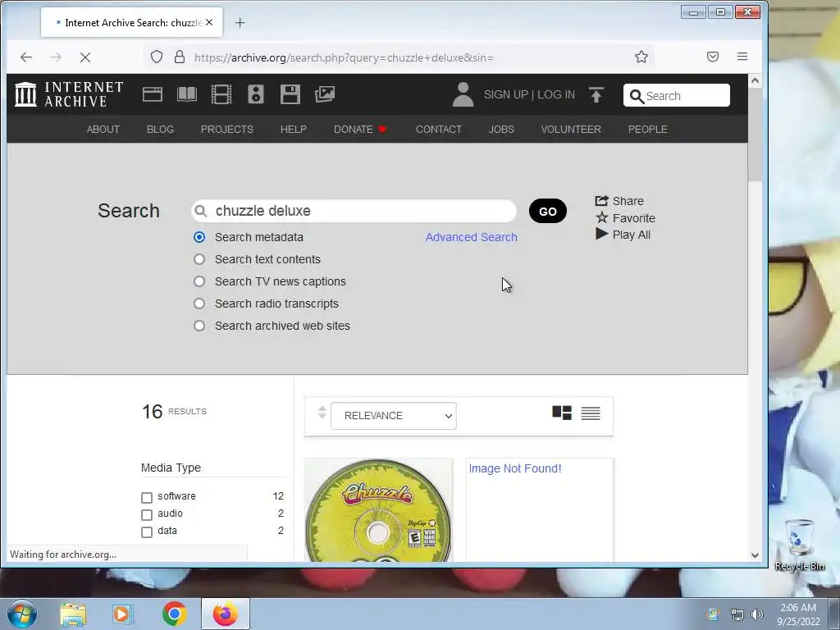Open volume control in system tray
The width and height of the screenshot is (840, 630).
(x=757, y=614)
